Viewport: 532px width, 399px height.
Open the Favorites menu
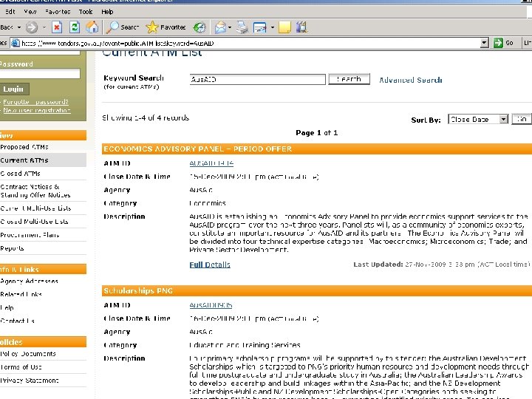click(58, 12)
